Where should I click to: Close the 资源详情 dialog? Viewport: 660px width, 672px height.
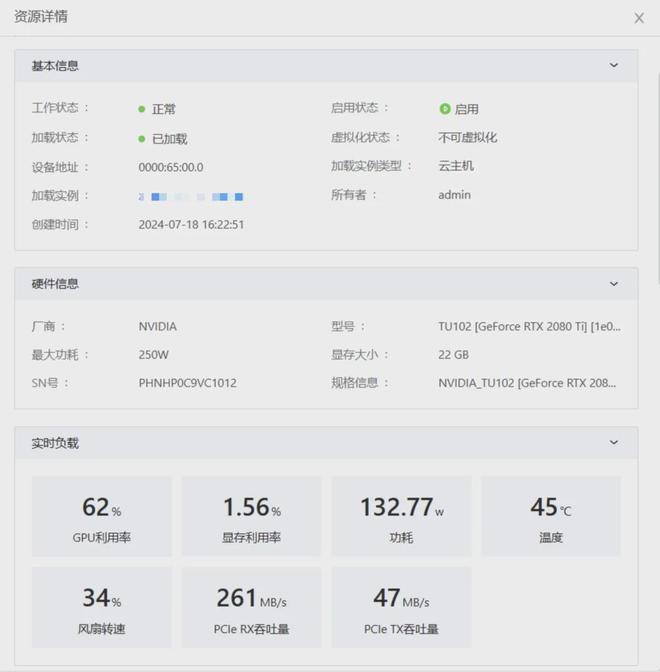click(x=639, y=18)
